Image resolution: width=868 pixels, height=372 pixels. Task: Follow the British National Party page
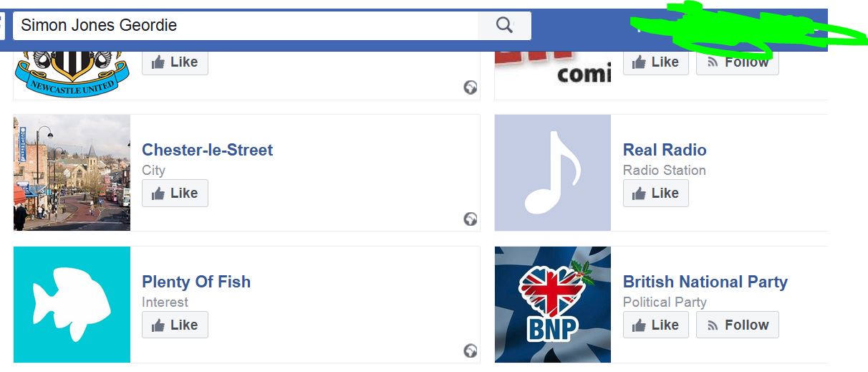(737, 325)
